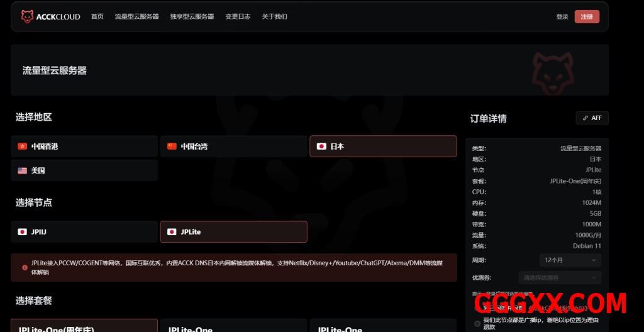Open 流量型云服务器 in the navigation bar
Image resolution: width=644 pixels, height=332 pixels.
click(136, 17)
